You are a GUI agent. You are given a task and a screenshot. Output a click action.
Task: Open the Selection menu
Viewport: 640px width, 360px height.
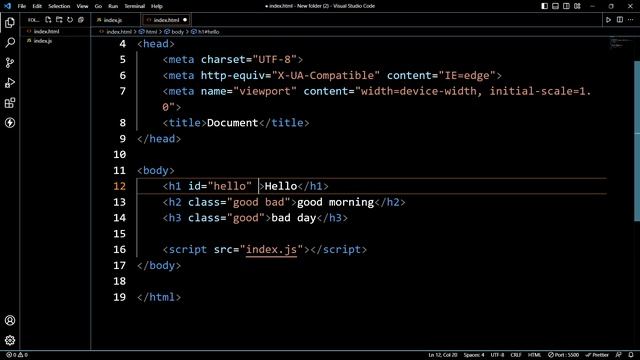[59, 6]
